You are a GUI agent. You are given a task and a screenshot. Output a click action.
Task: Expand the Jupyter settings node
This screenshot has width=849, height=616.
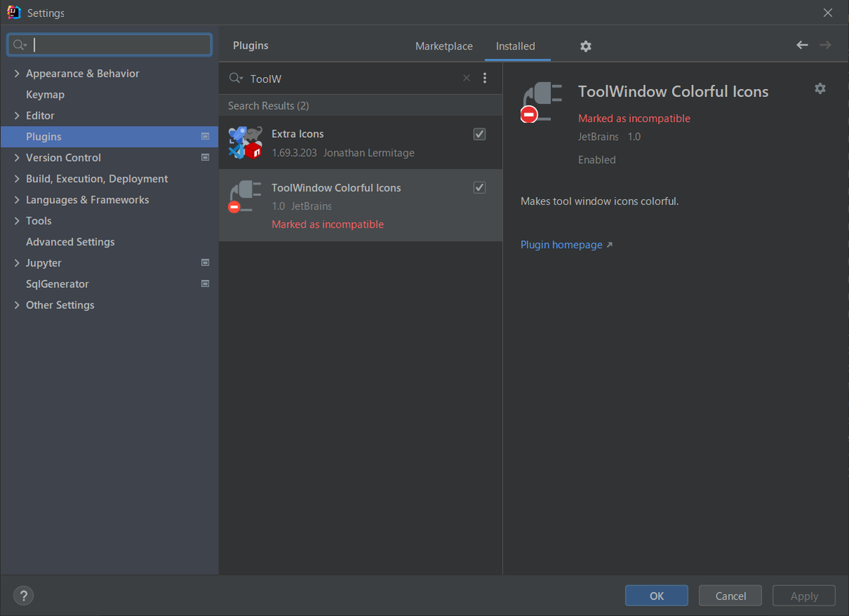click(x=17, y=263)
